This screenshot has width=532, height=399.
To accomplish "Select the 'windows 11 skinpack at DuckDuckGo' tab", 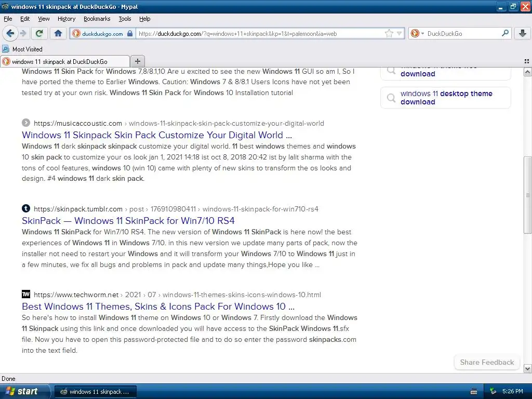I will coord(65,61).
